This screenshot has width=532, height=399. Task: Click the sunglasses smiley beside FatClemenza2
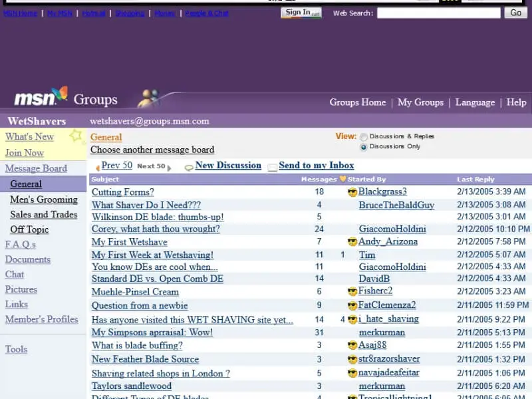tap(352, 306)
